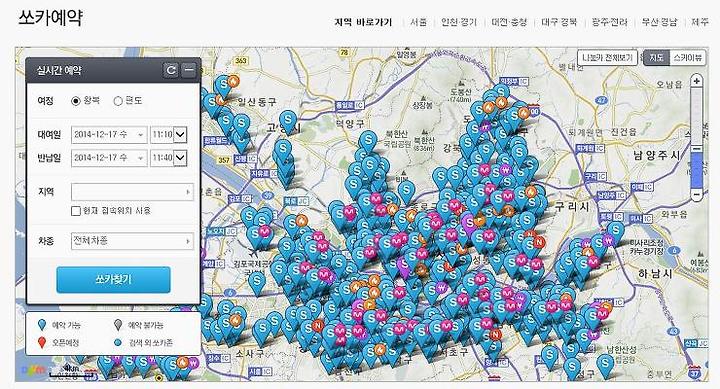The width and height of the screenshot is (720, 389).
Task: Click the 구리시 city label on map
Action: 572,207
